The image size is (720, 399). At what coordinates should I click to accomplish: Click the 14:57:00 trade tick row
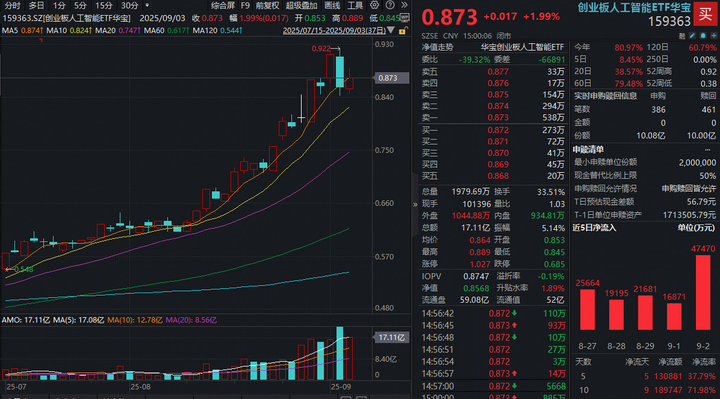tap(493, 386)
